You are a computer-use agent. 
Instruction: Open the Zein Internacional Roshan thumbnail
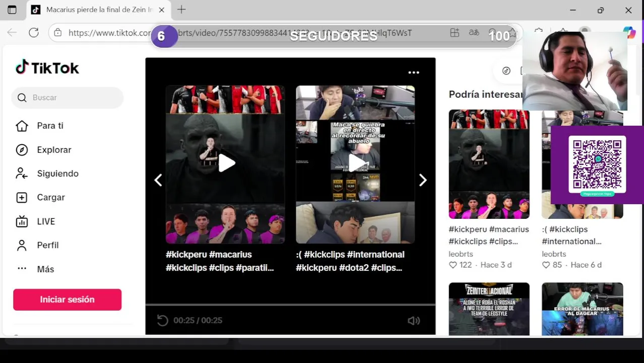click(x=489, y=309)
